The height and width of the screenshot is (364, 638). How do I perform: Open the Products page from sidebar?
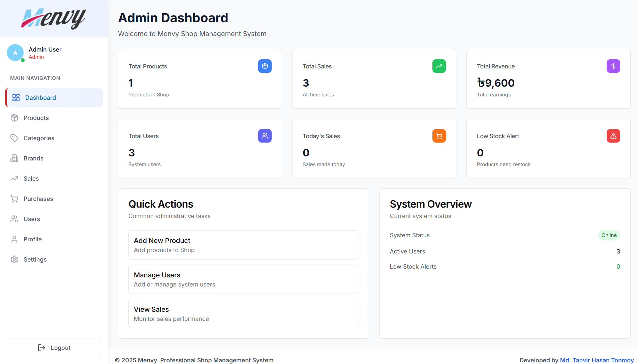click(x=36, y=118)
